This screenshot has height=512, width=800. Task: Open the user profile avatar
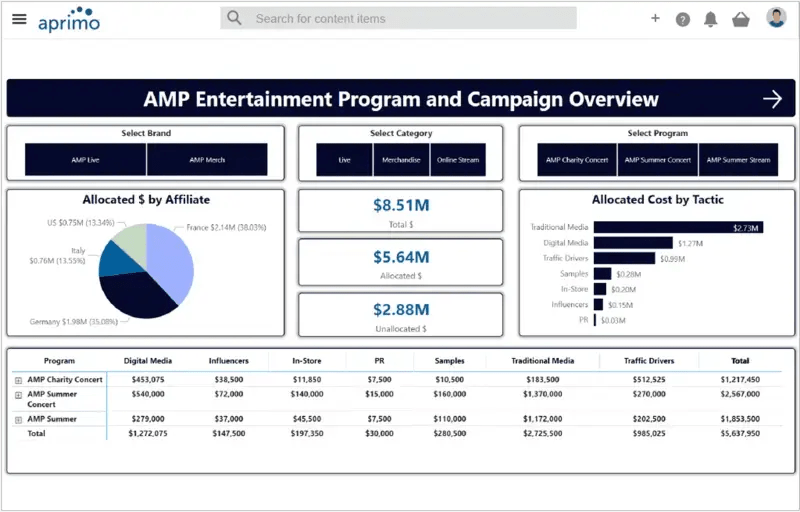[776, 17]
